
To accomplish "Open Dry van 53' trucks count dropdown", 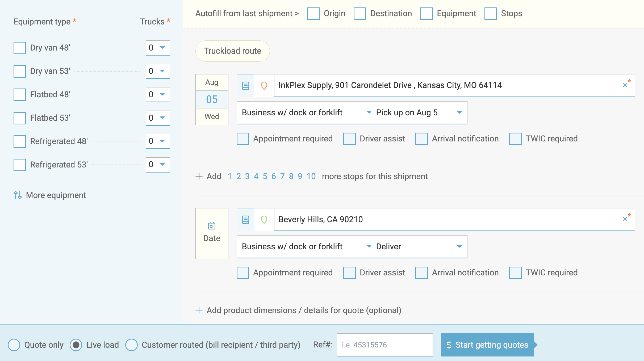I will [158, 71].
